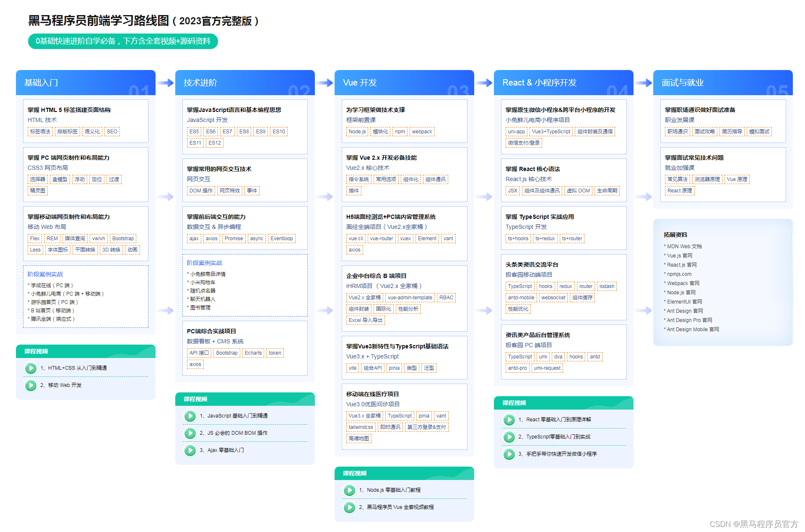
Task: Click play icon for 手把手带你快速开发微信小程序
Action: pyautogui.click(x=509, y=454)
